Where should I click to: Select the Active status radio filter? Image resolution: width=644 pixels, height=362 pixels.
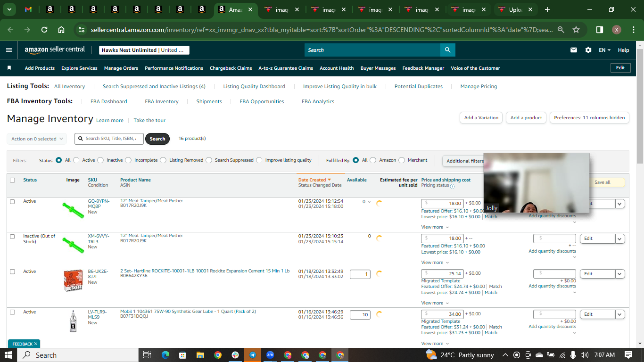[x=76, y=160]
